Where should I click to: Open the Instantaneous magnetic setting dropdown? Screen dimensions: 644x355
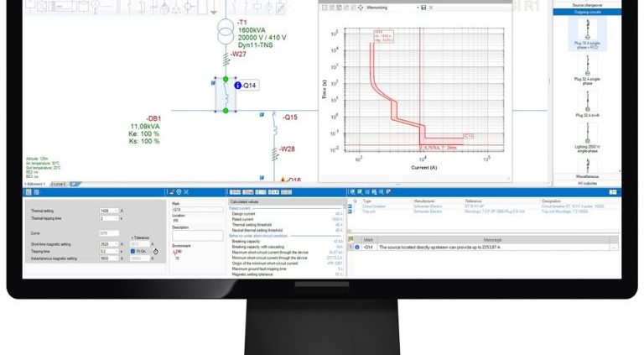coord(117,258)
